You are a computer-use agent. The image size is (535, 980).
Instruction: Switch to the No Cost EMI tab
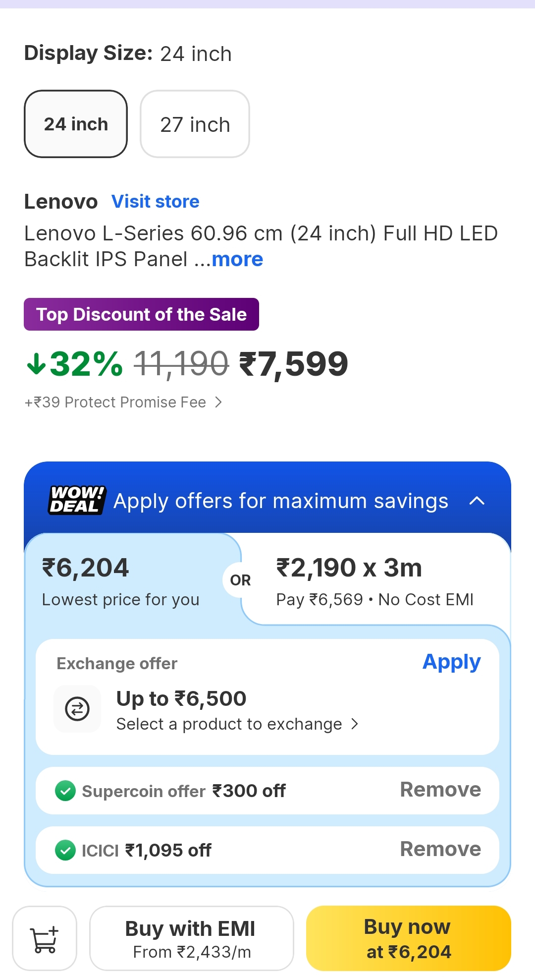coord(374,580)
